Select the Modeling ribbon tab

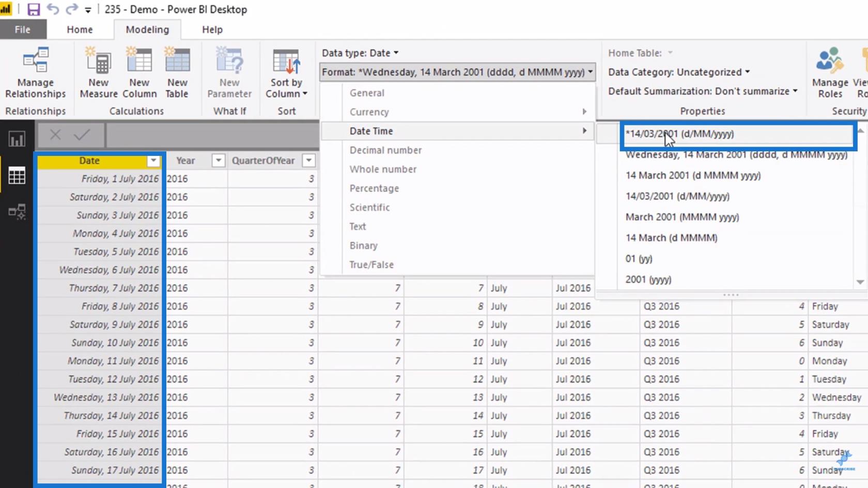147,29
